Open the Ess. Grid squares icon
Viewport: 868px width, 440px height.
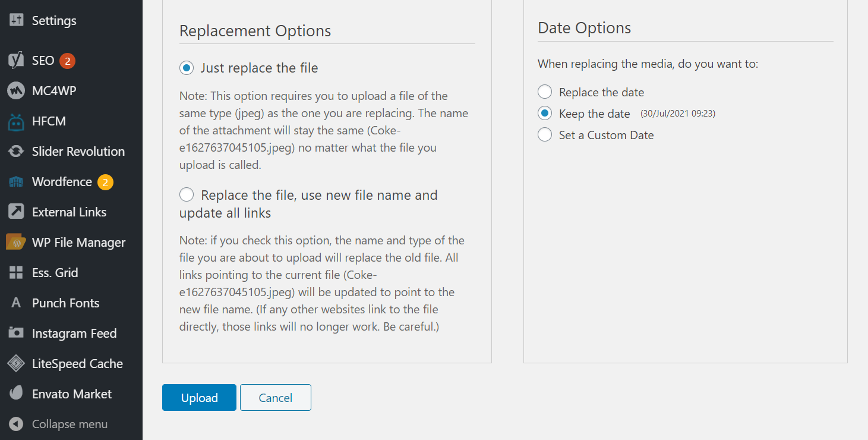(x=16, y=272)
